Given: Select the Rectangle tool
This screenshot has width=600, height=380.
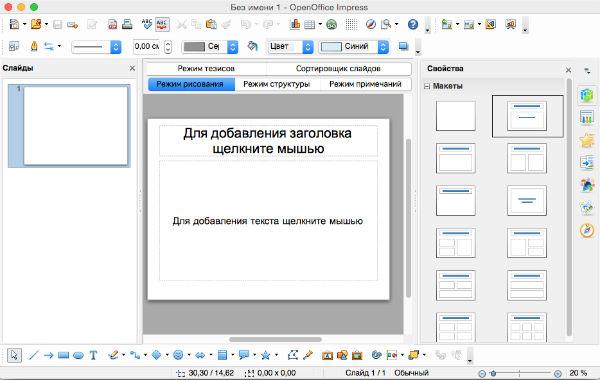Looking at the screenshot, I should (63, 355).
